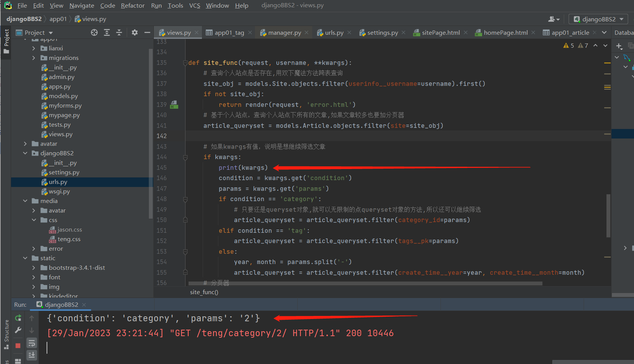Select opened file locate target icon in Project panel
634x364 pixels.
(x=94, y=32)
